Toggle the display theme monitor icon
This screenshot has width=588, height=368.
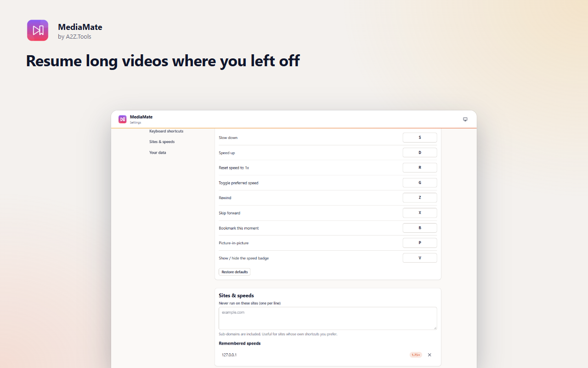pos(465,119)
